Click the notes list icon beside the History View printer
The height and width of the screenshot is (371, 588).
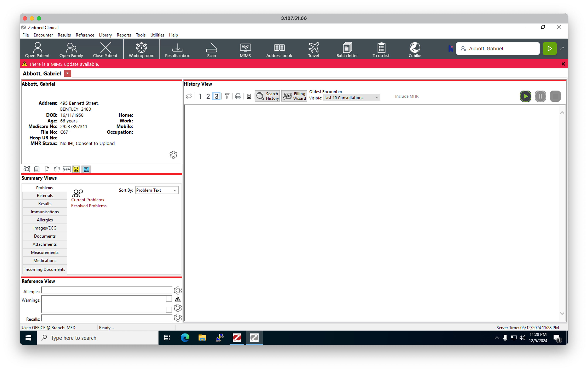(249, 96)
